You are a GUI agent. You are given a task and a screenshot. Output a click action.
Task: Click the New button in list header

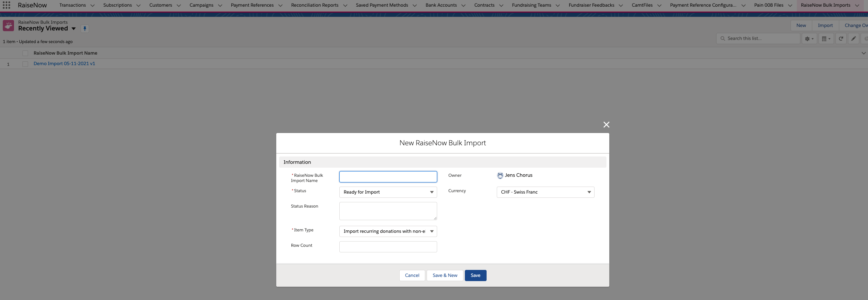point(801,26)
